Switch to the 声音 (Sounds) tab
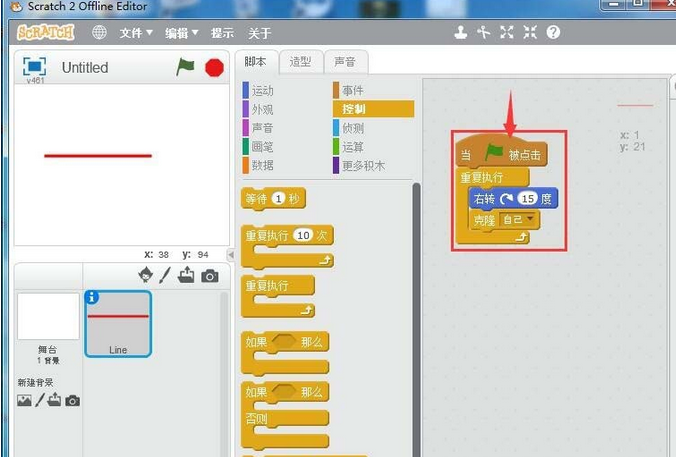Viewport: 676px width, 457px height. point(345,62)
